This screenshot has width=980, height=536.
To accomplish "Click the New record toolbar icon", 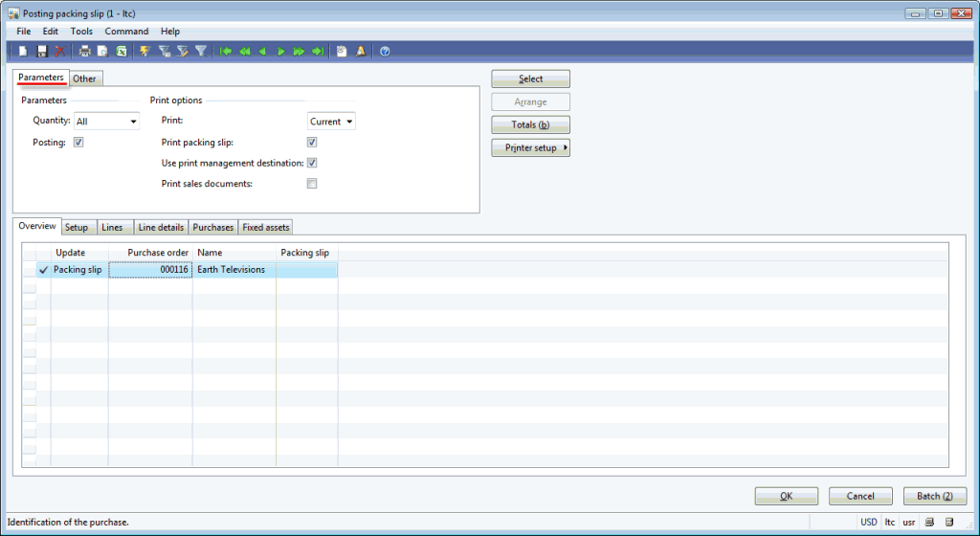I will 23,52.
